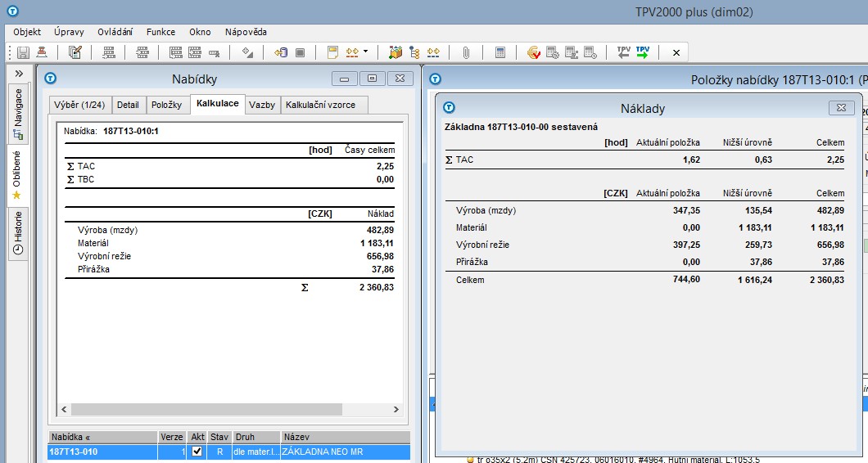Image resolution: width=868 pixels, height=463 pixels.
Task: Click the black X toolbar icon
Action: pos(676,53)
